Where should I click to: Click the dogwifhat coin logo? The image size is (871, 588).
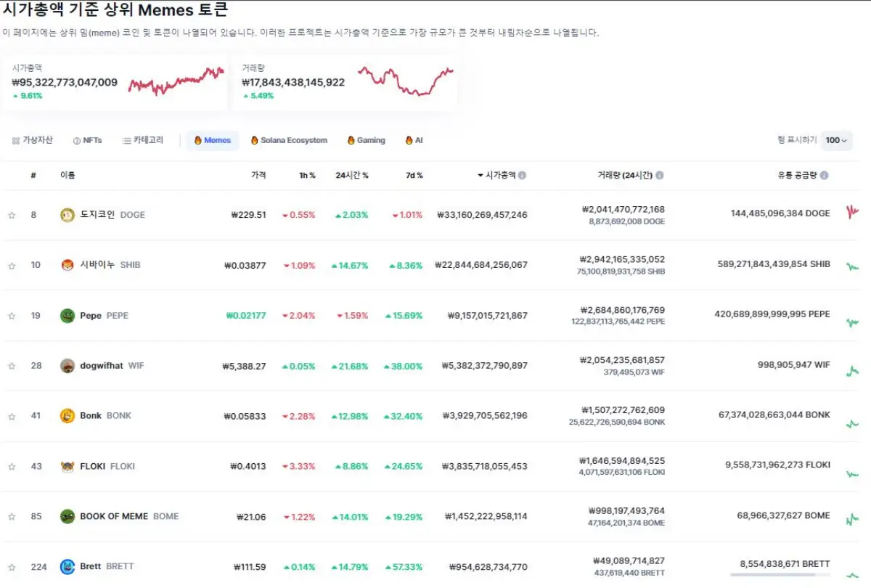click(68, 366)
